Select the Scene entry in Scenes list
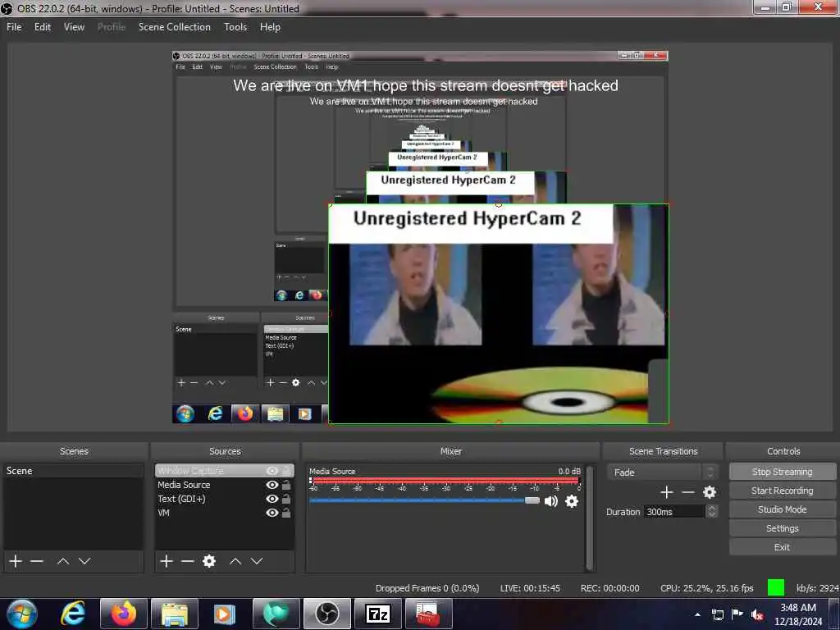840x630 pixels. pyautogui.click(x=73, y=471)
